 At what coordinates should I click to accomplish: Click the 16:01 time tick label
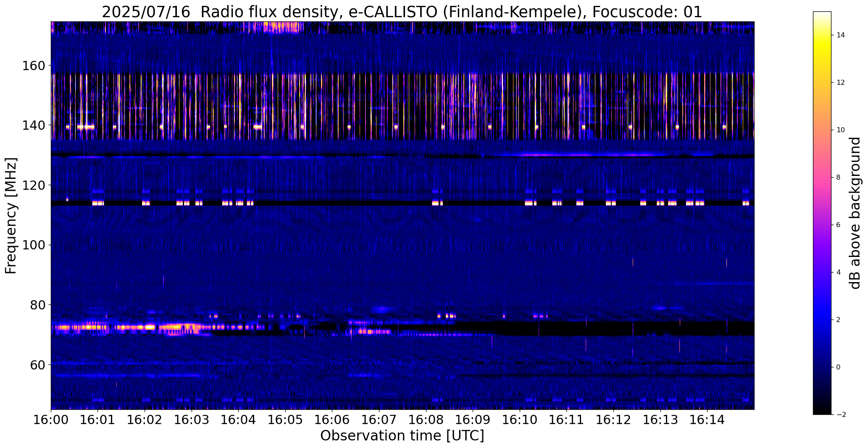(98, 420)
